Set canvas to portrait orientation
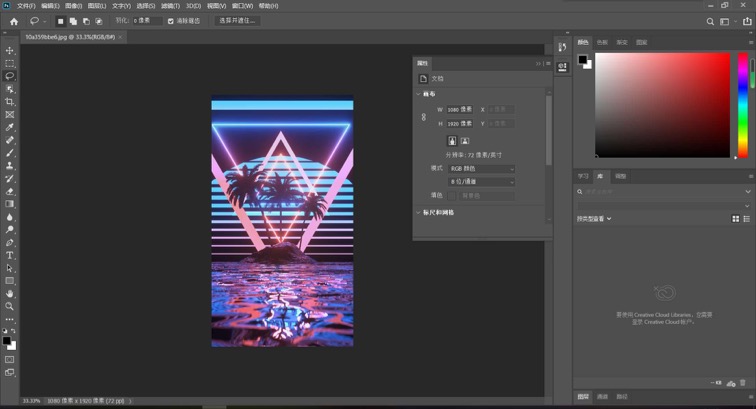756x409 pixels. (452, 141)
